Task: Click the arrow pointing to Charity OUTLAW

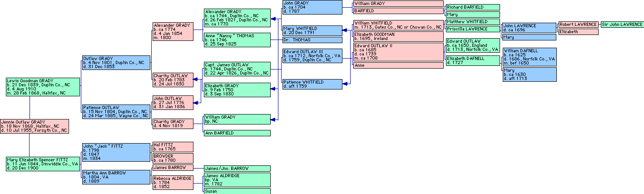Action: coord(196,80)
